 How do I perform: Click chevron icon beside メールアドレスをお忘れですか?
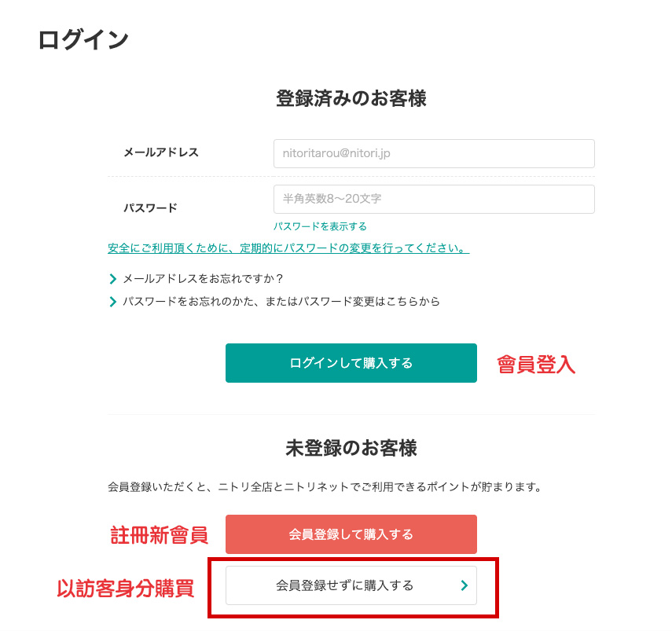point(113,278)
